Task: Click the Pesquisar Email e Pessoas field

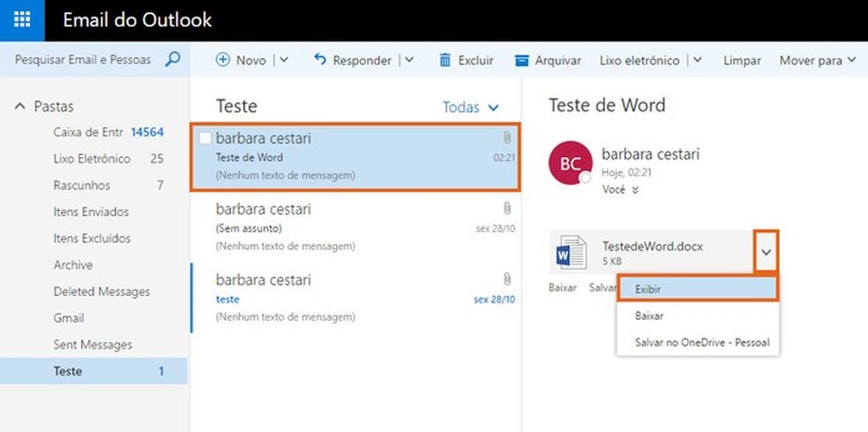Action: pos(83,60)
